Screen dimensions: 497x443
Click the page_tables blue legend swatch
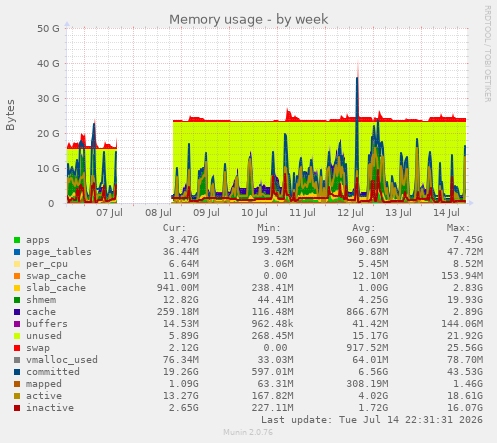click(17, 252)
